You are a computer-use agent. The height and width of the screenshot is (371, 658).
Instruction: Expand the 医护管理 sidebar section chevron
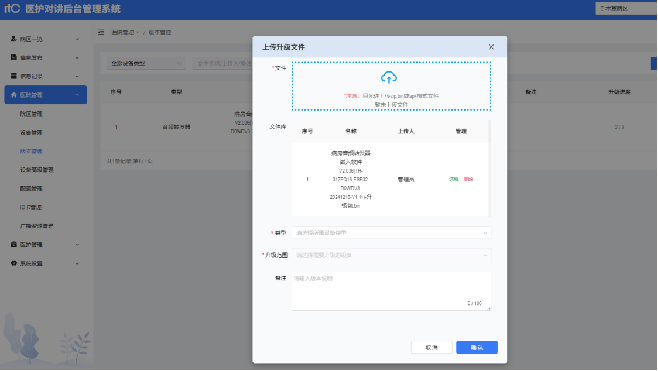pos(77,245)
